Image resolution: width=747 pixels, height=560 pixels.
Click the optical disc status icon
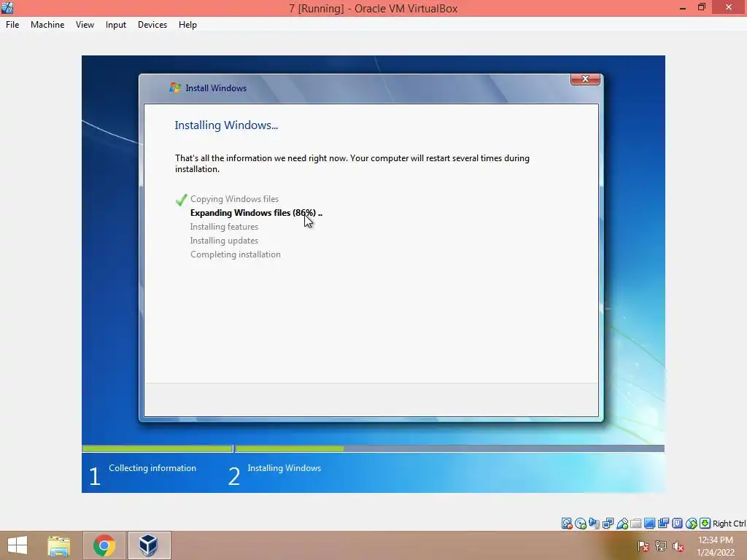pyautogui.click(x=580, y=524)
